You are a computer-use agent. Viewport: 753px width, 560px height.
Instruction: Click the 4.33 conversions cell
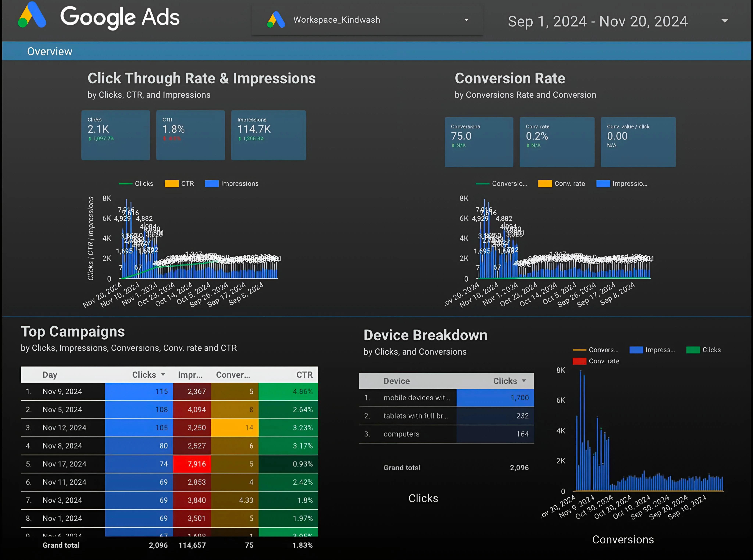235,500
